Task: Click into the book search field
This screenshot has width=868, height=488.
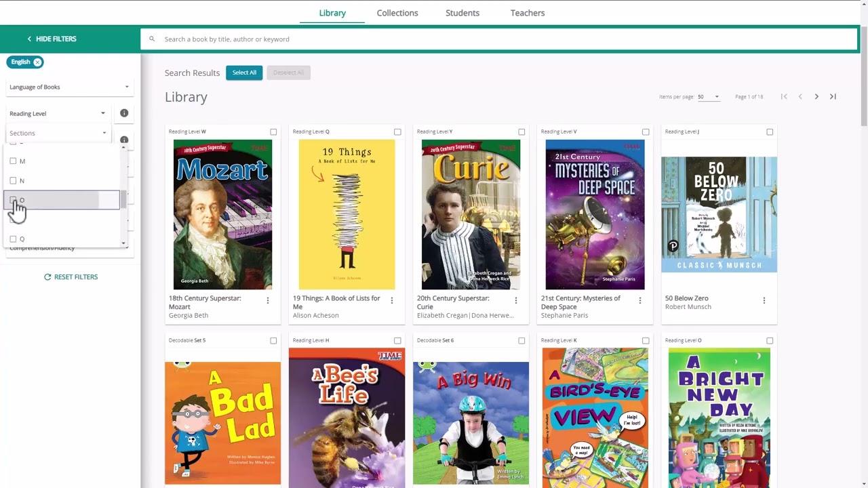Action: tap(498, 39)
